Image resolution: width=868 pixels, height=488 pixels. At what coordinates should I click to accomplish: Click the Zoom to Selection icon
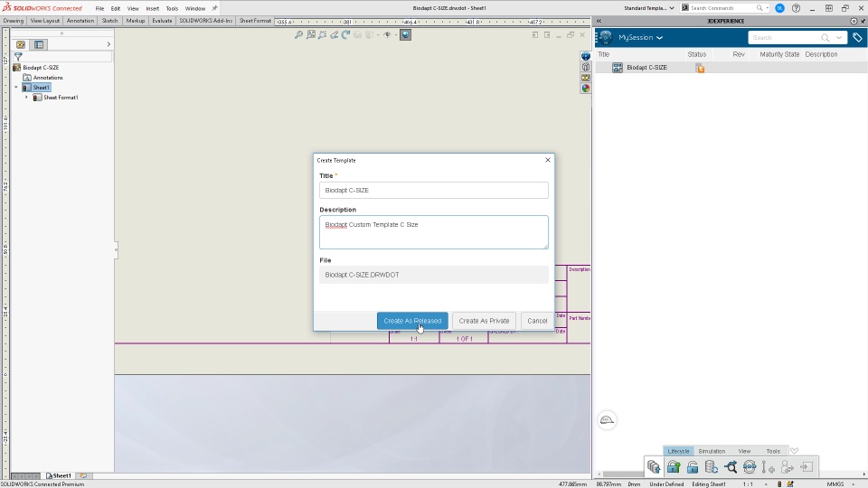pos(322,35)
